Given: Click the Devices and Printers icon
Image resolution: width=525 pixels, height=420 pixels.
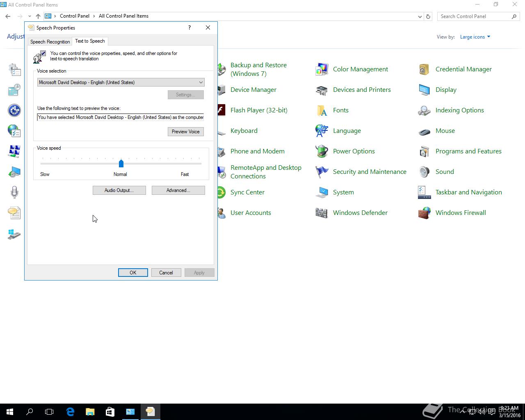Looking at the screenshot, I should (322, 89).
